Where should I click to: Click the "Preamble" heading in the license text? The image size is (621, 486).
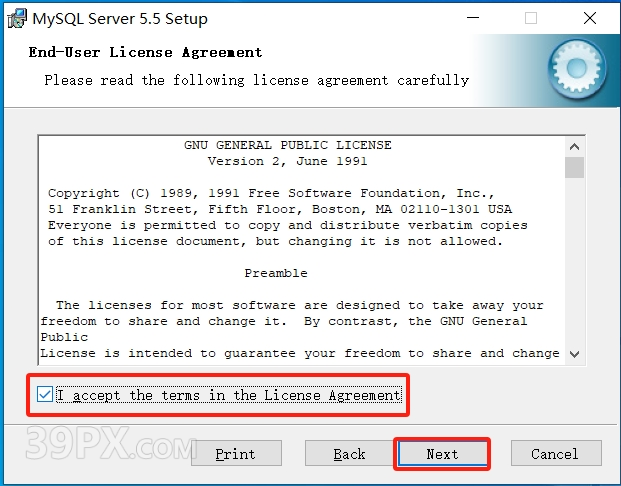pos(276,273)
